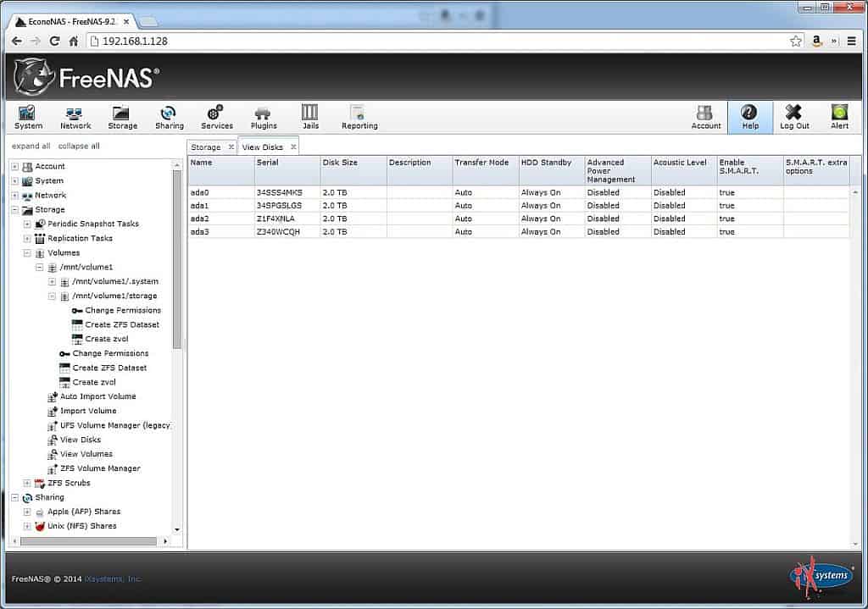This screenshot has height=609, width=868.
Task: Close the View Disks tab
Action: (293, 147)
